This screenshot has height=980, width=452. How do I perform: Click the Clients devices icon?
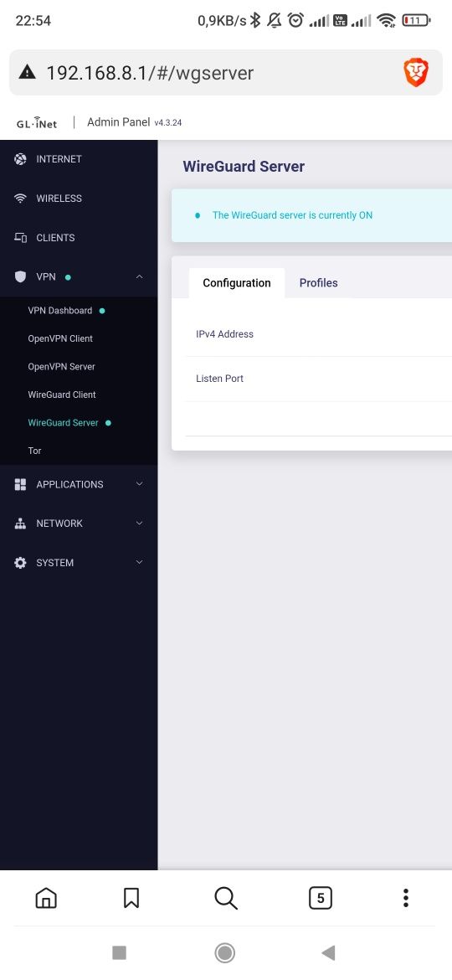(x=21, y=238)
